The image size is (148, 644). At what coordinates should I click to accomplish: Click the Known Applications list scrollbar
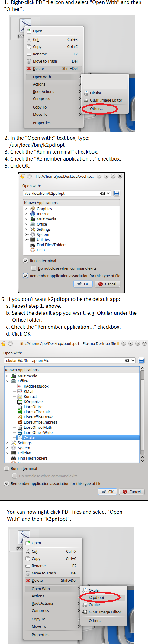pyautogui.click(x=142, y=415)
